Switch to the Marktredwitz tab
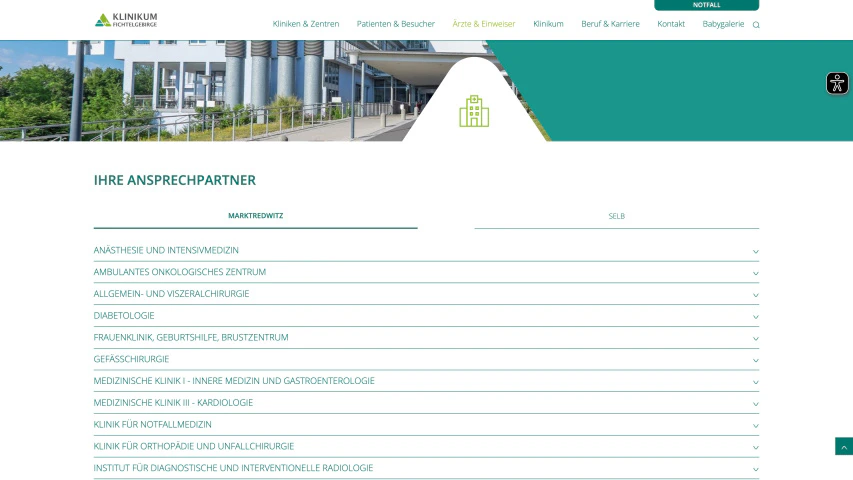 click(255, 216)
